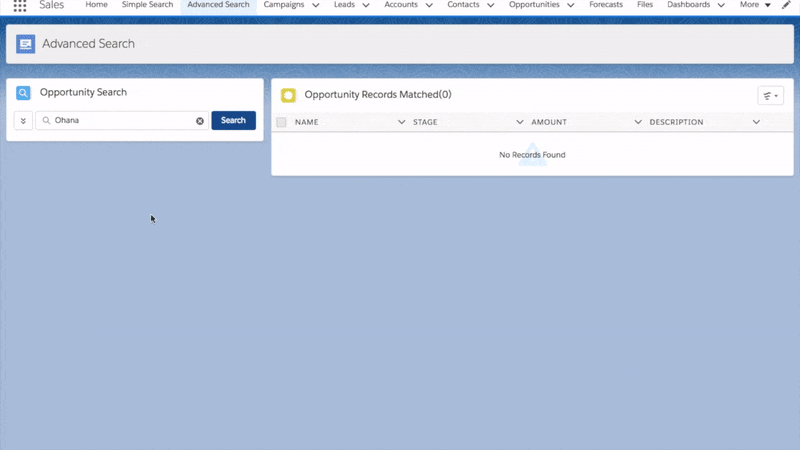
Task: Click the No Records Found message
Action: (x=532, y=155)
